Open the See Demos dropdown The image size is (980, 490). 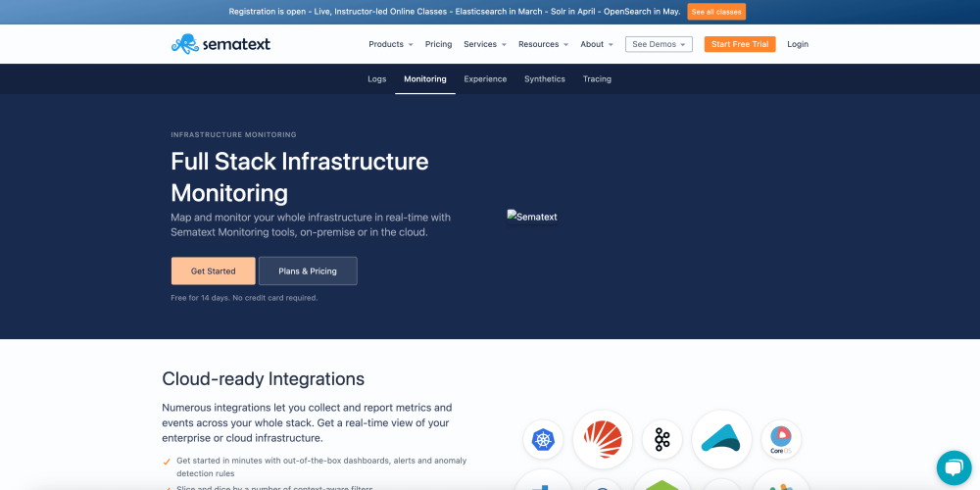pos(659,44)
